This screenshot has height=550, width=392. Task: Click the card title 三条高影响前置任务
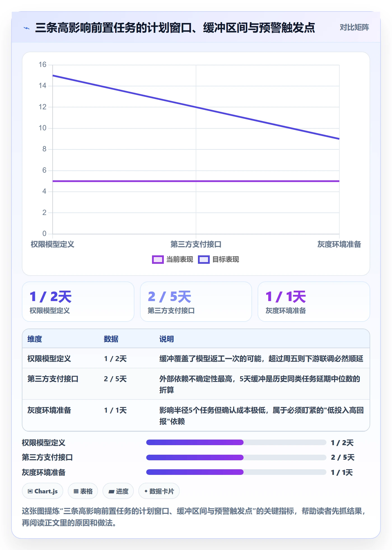click(175, 28)
